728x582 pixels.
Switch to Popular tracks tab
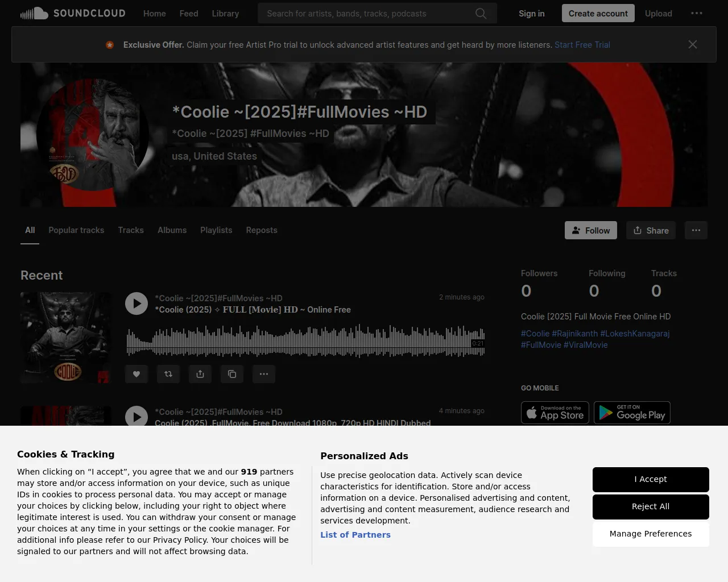(76, 230)
